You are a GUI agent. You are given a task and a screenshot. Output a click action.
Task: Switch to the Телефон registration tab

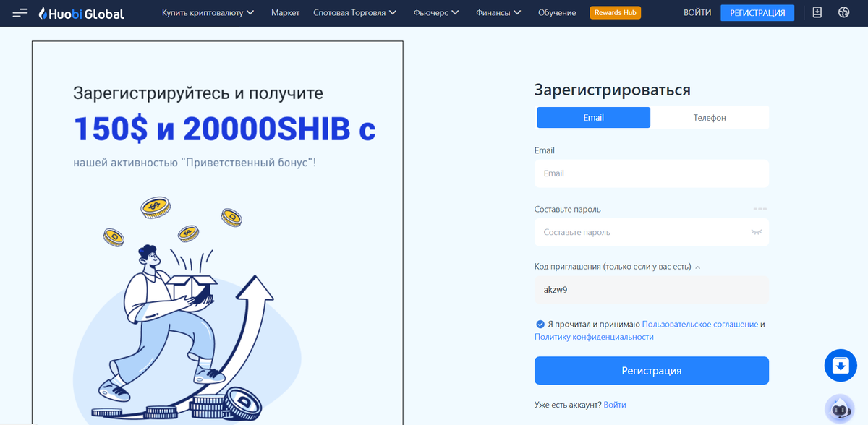click(x=710, y=117)
